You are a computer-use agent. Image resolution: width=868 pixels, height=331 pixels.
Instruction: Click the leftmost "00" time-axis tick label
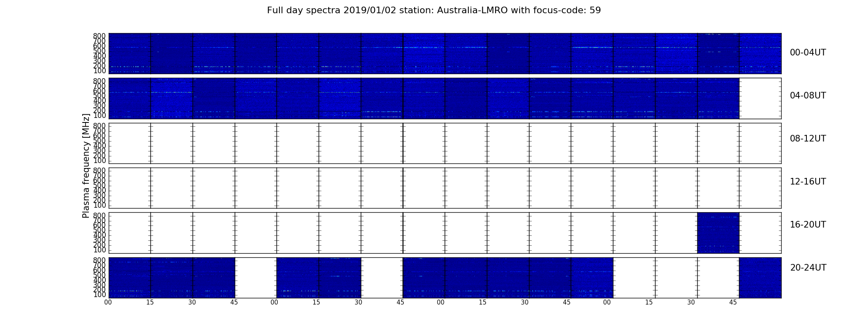108,302
